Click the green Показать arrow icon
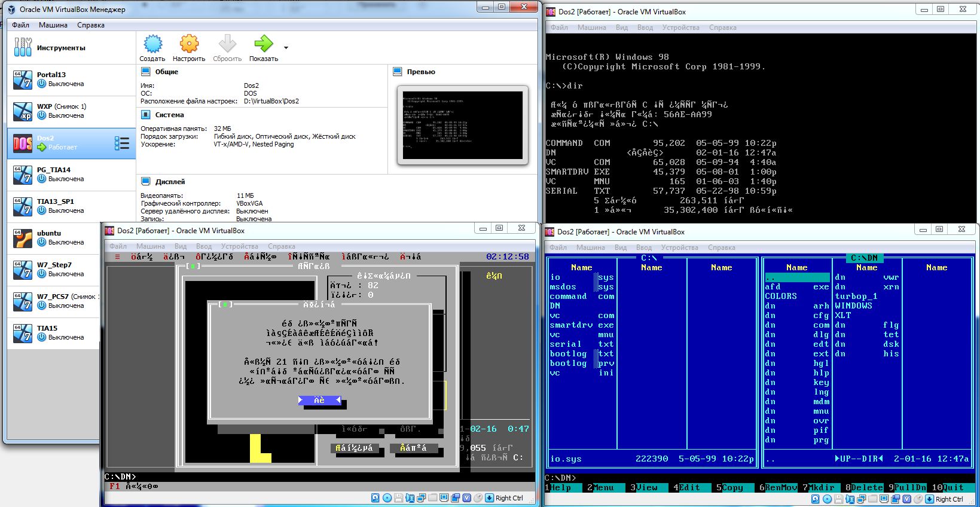 coord(263,44)
